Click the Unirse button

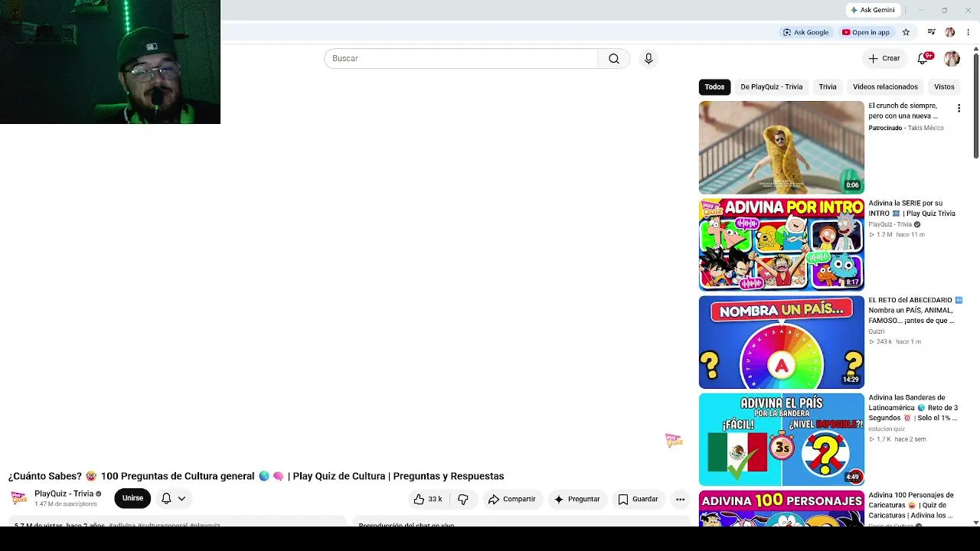pos(132,498)
